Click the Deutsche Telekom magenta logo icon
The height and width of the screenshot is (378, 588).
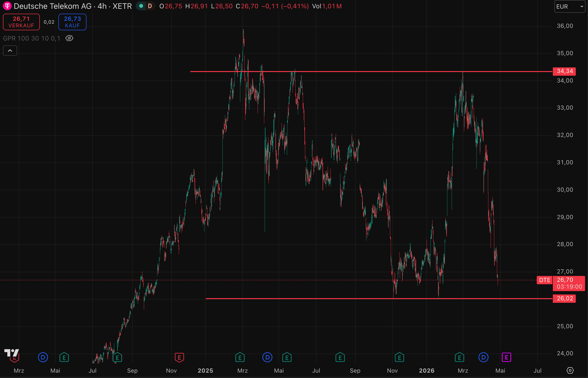tap(7, 6)
